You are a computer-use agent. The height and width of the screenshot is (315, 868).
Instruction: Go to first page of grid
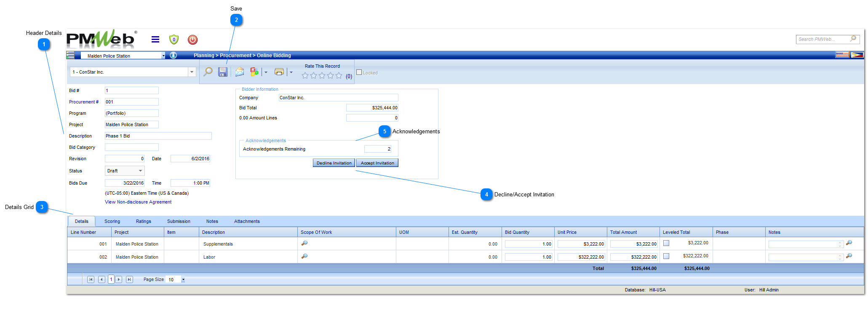91,279
